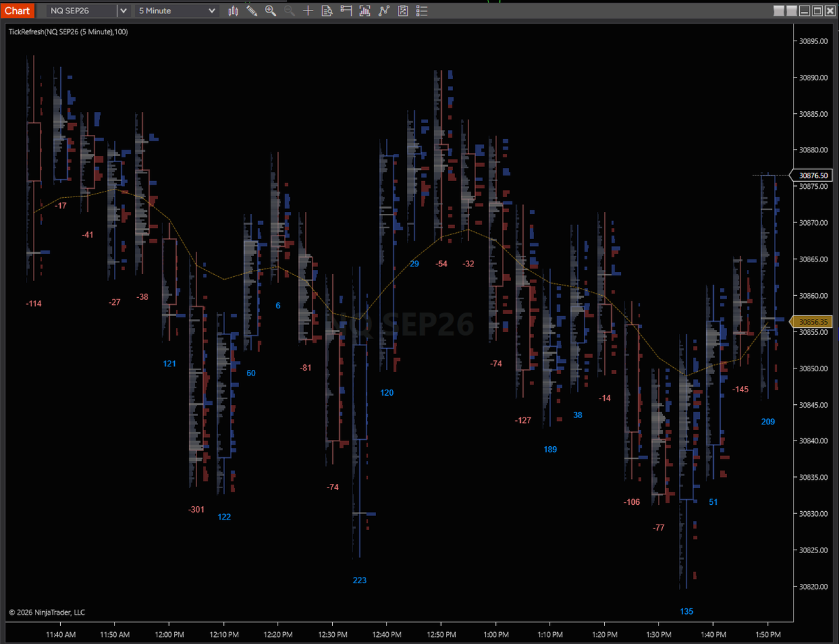The width and height of the screenshot is (839, 644).
Task: Click the 2026 NinjaTrader, LLC copyright text
Action: coord(47,613)
